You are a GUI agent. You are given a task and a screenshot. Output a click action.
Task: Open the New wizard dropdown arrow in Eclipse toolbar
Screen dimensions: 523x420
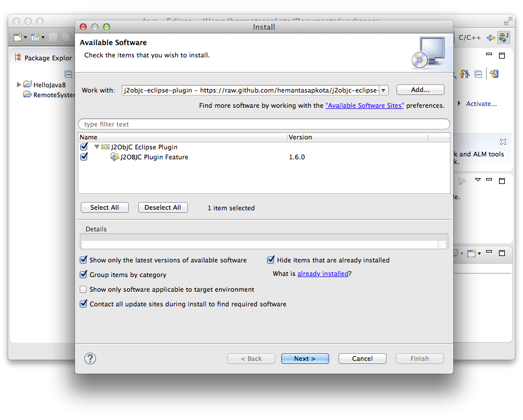tap(25, 37)
